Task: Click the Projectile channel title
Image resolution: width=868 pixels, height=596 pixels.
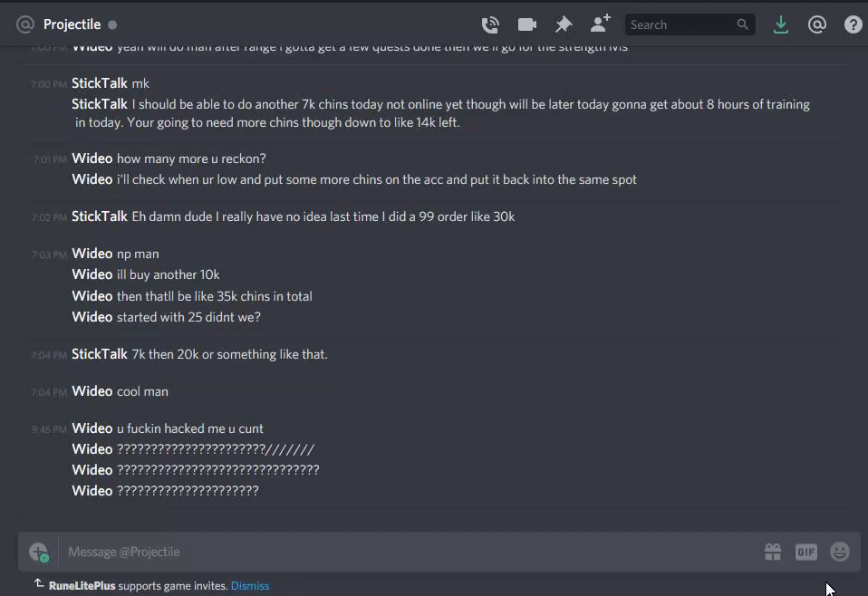Action: pyautogui.click(x=72, y=24)
